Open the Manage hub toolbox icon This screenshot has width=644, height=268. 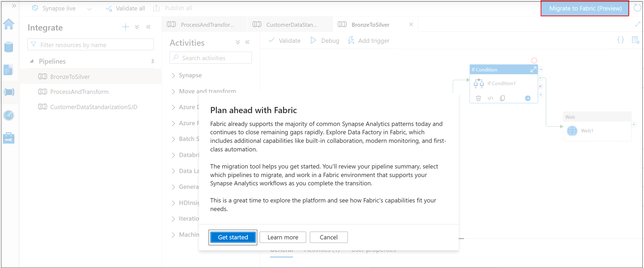click(9, 138)
